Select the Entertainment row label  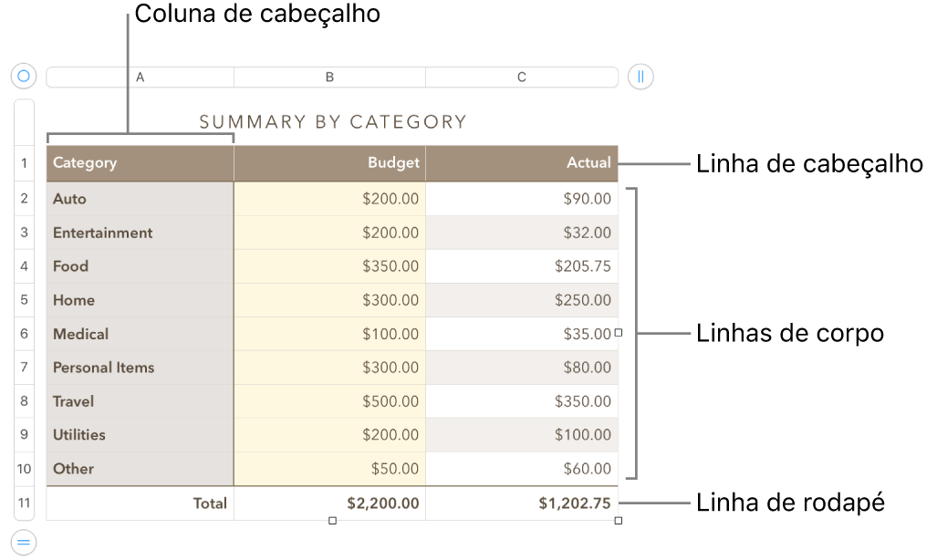pyautogui.click(x=109, y=233)
